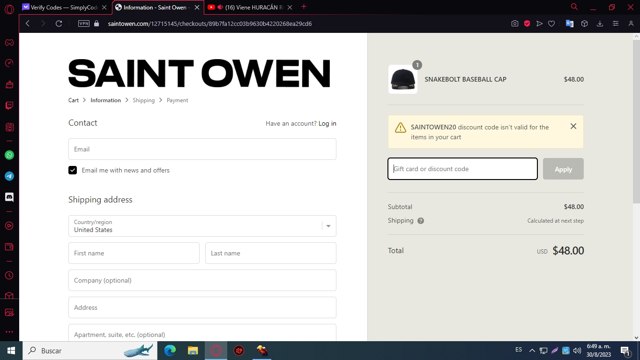Screen dimensions: 640x360
Task: Open the translate extension icon
Action: pyautogui.click(x=569, y=24)
